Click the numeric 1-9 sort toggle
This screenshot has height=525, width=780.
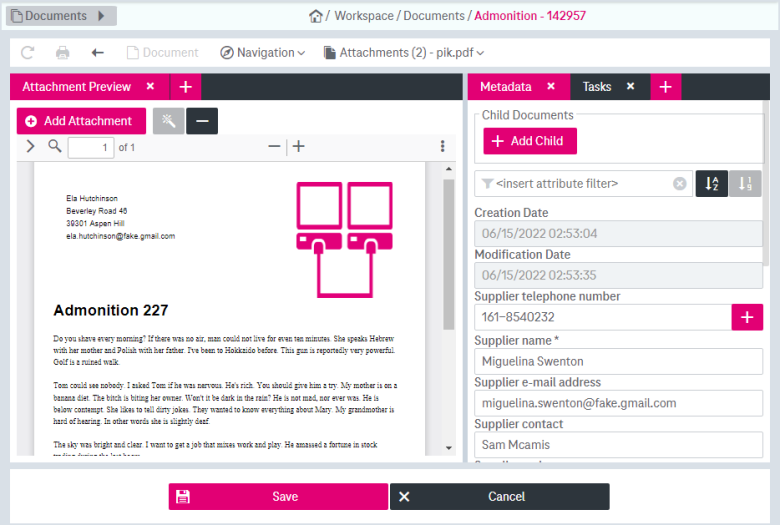[x=745, y=184]
